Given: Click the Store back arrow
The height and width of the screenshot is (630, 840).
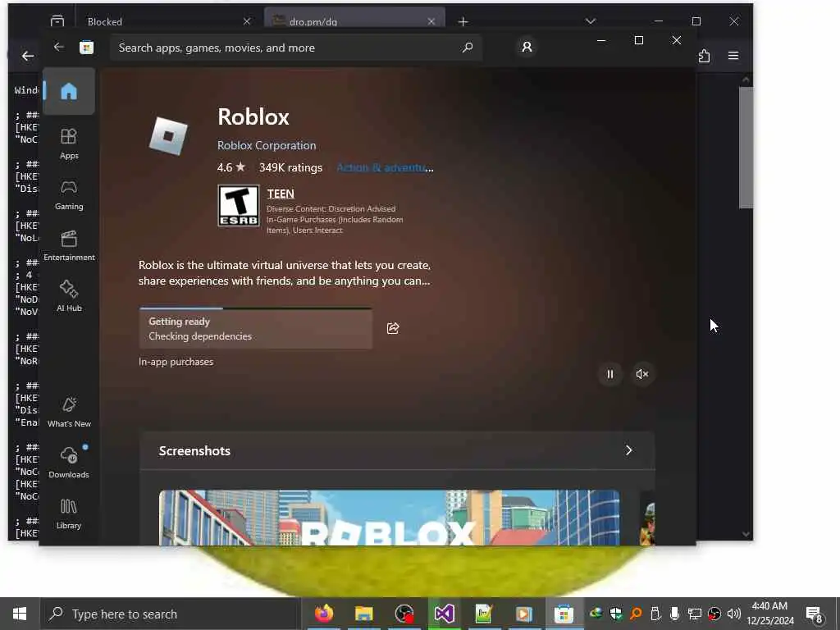Looking at the screenshot, I should tap(59, 47).
